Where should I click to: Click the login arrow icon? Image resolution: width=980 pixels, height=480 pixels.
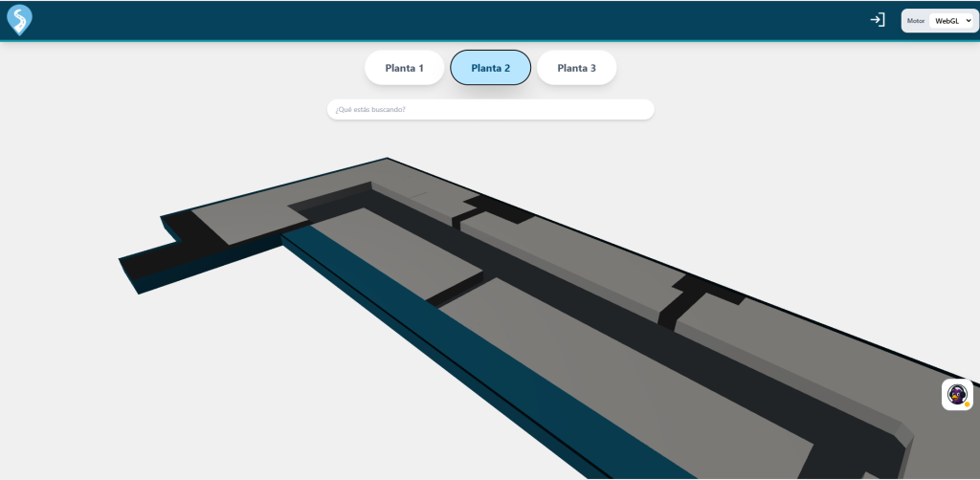coord(878,20)
